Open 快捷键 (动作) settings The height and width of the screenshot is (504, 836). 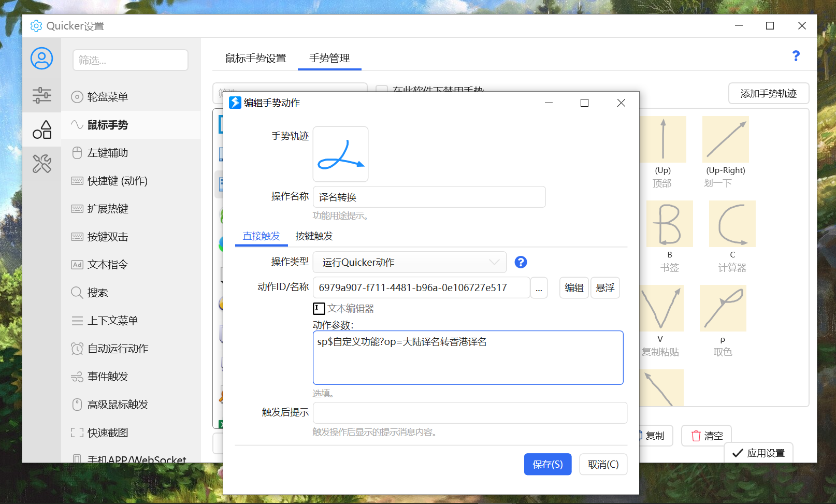coord(131,181)
